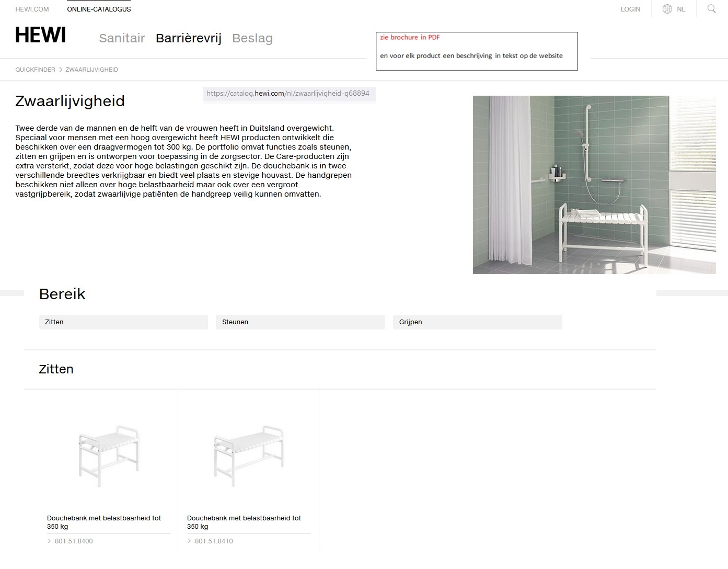Open the second, wider douchebank thumbnail

(249, 456)
